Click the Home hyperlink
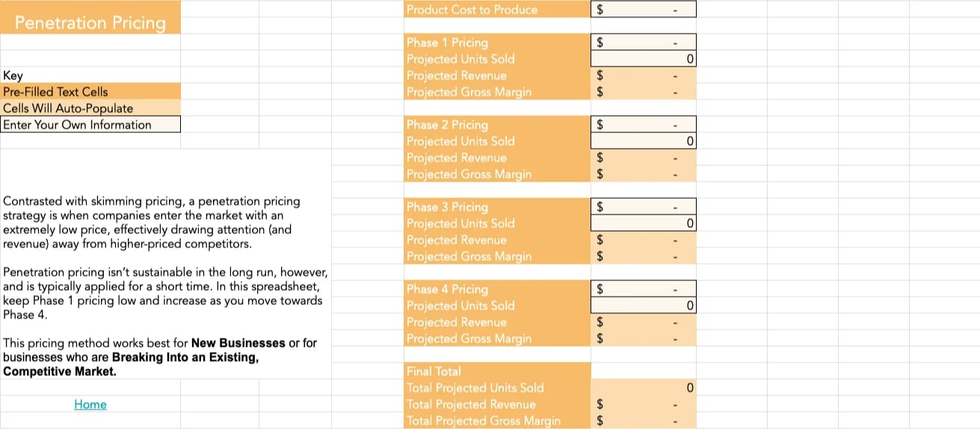Viewport: 980px width, 429px height. [x=90, y=404]
